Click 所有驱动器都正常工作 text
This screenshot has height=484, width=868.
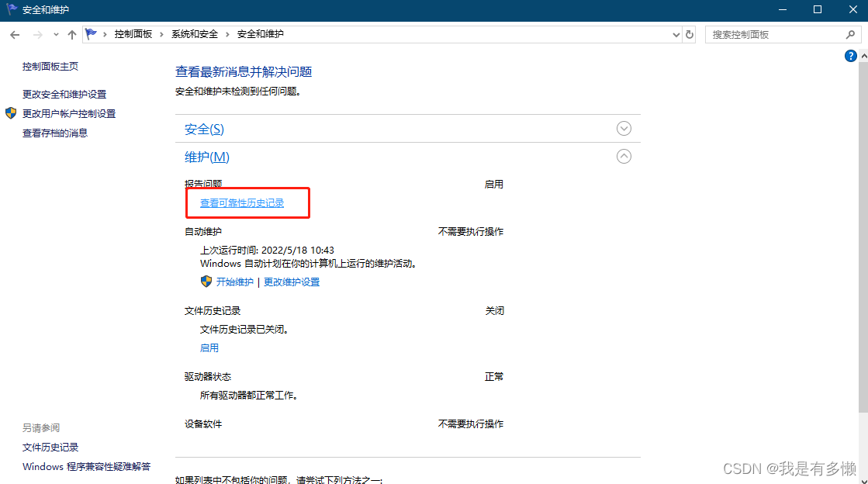coord(248,396)
